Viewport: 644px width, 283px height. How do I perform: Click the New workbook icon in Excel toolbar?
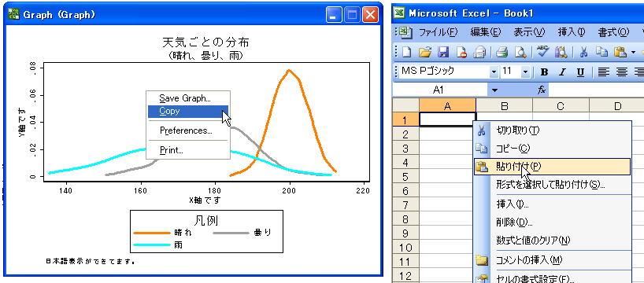(x=407, y=52)
